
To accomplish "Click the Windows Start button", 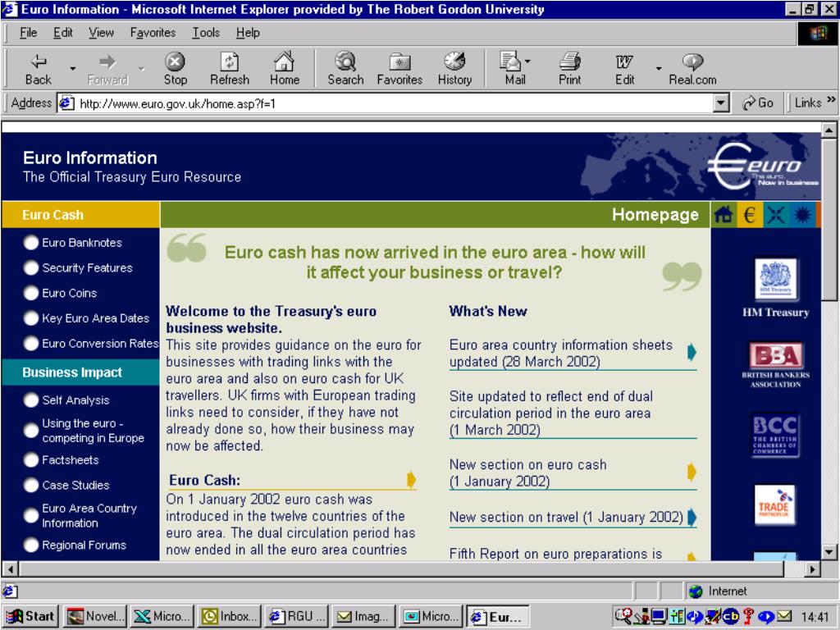I will coord(30,617).
